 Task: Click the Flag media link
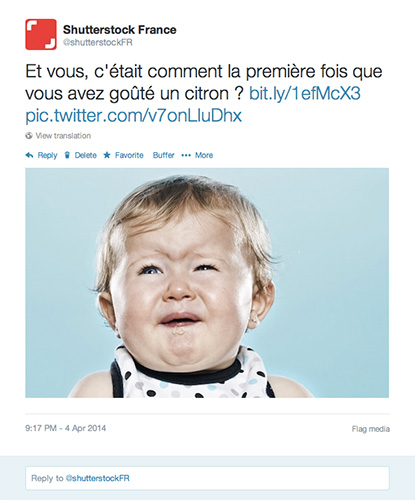[371, 429]
